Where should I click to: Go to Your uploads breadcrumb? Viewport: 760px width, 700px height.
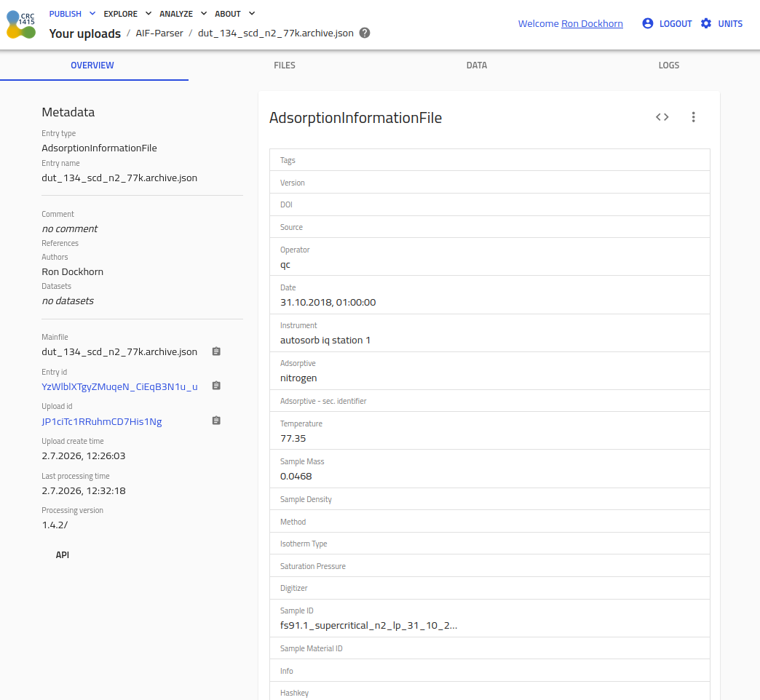[x=85, y=33]
